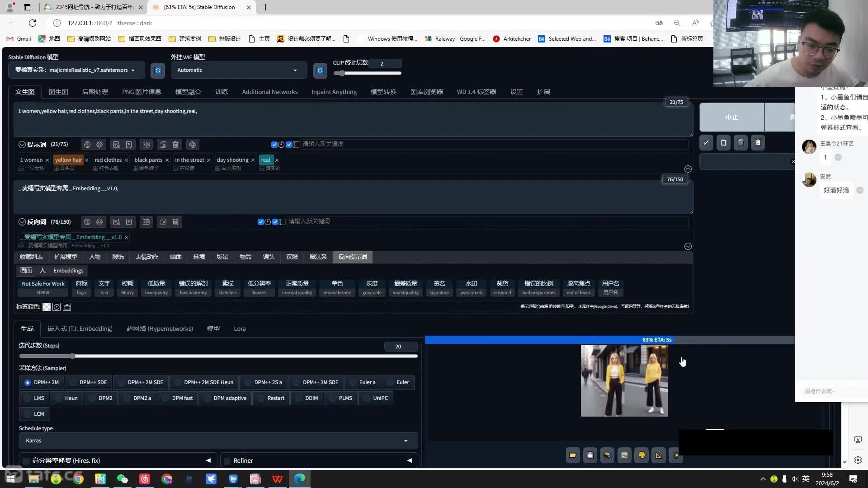This screenshot has width=868, height=488.
Task: Click the translate icon in the 反向词 toolbar
Action: (146, 222)
